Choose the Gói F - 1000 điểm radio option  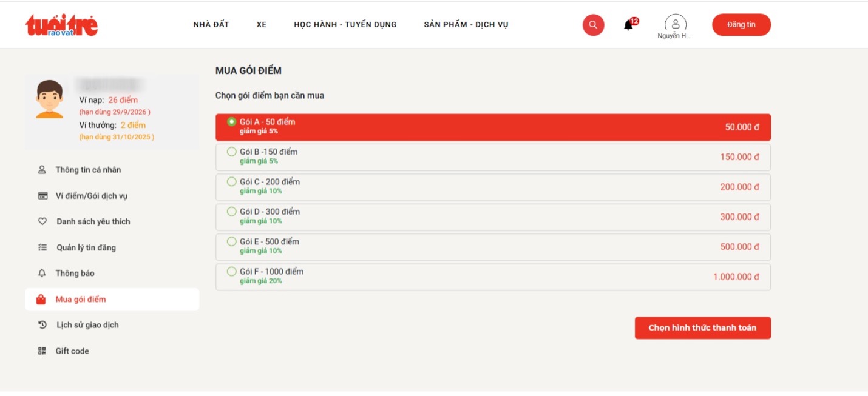coord(231,271)
